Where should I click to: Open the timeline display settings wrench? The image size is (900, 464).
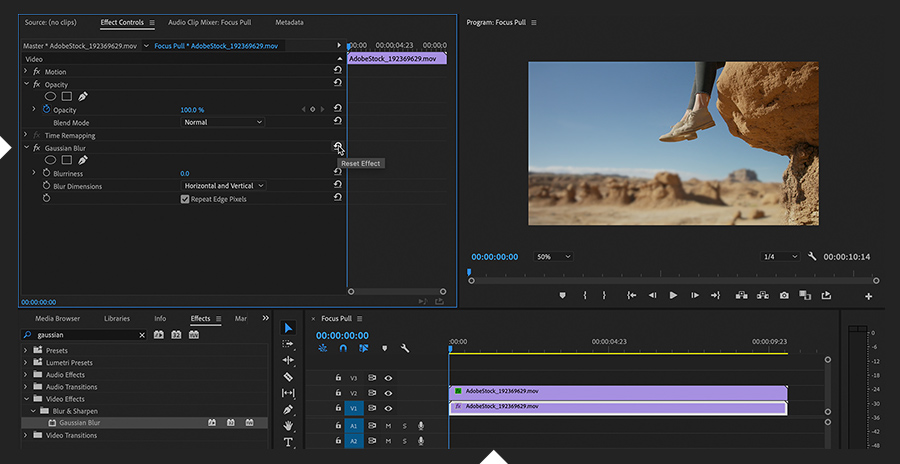coord(405,348)
